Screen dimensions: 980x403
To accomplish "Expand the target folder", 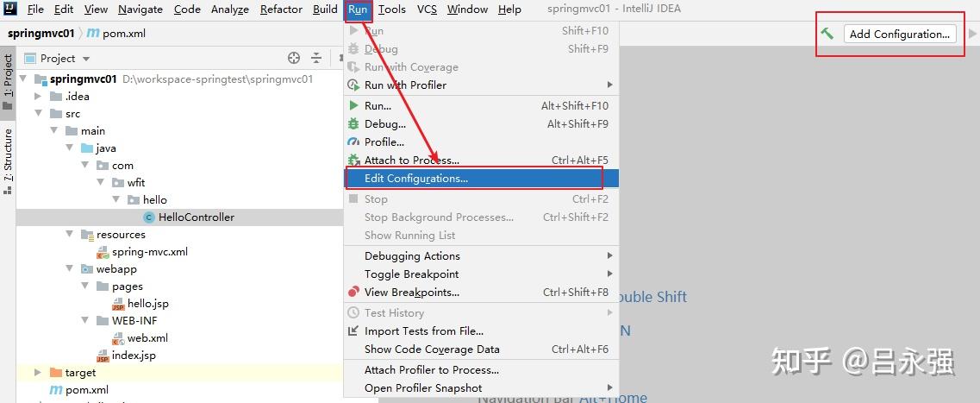I will click(38, 372).
